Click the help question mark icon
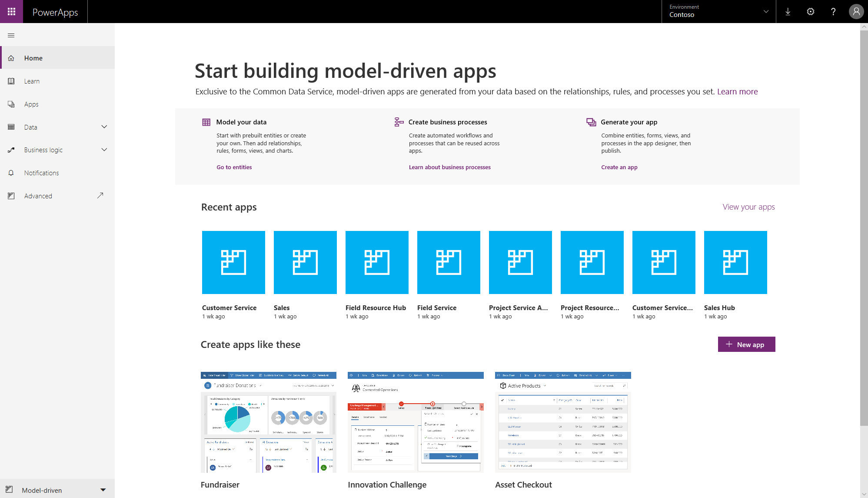The width and height of the screenshot is (868, 498). point(833,12)
